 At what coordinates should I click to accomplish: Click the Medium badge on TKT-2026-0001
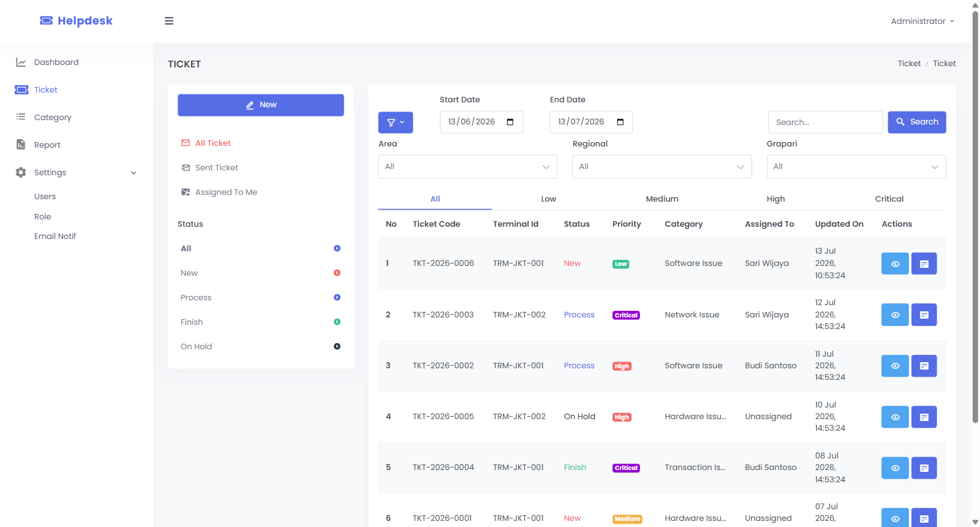point(627,518)
